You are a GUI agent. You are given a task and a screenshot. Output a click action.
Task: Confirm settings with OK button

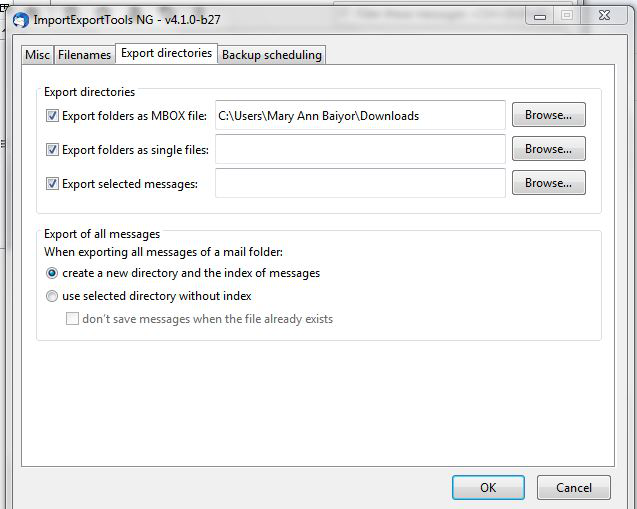click(488, 487)
